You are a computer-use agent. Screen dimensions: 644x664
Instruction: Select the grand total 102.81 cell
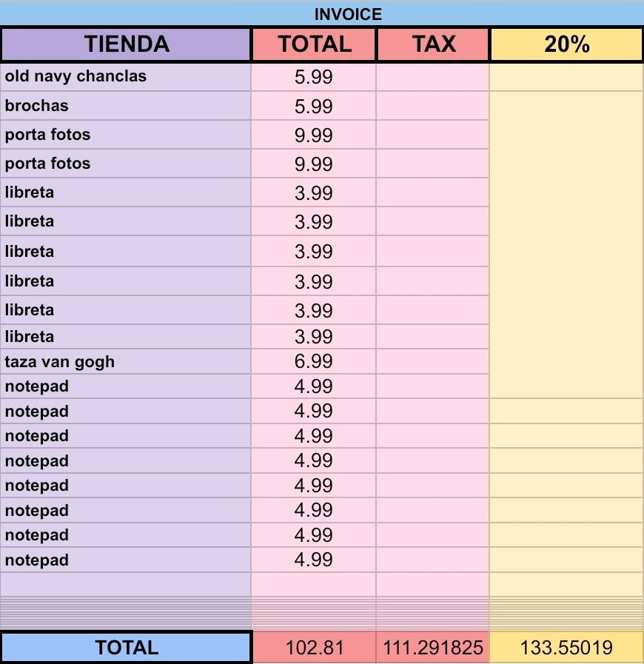(314, 648)
